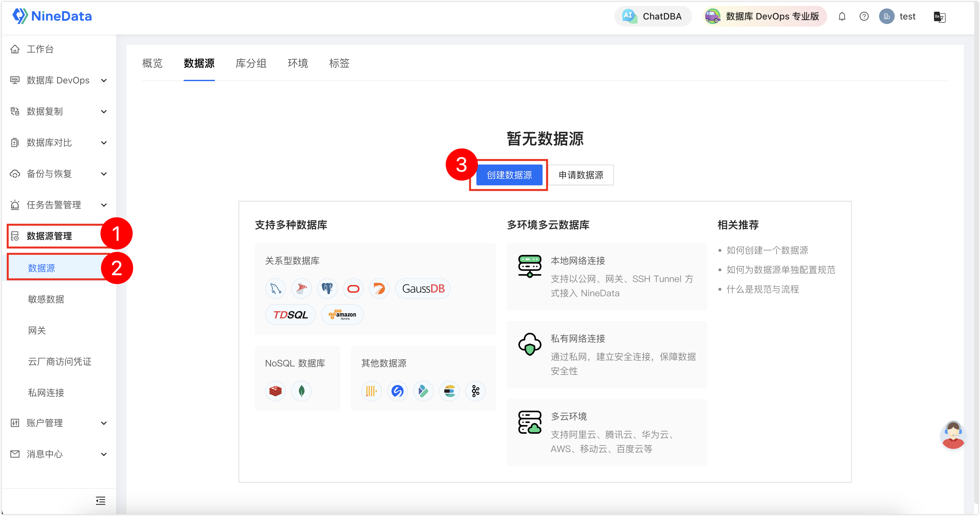Click the blue circular S-shaped data source icon
Image resolution: width=980 pixels, height=516 pixels.
tap(398, 391)
